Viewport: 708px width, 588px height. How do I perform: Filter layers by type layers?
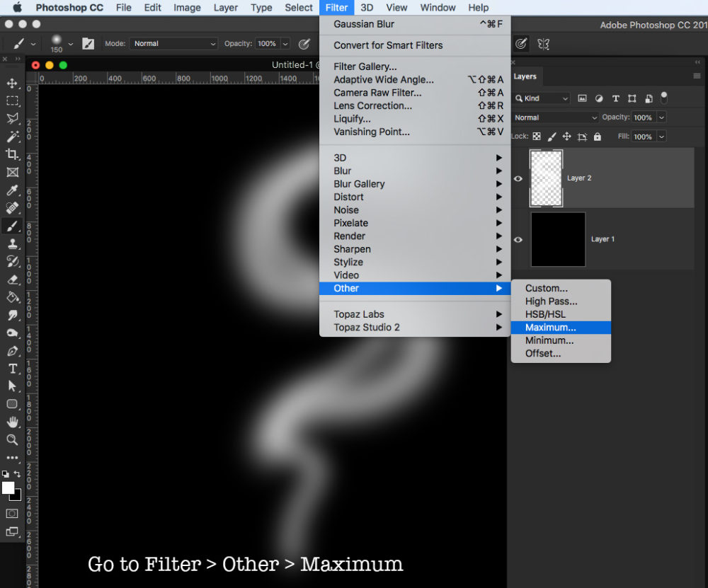pyautogui.click(x=615, y=98)
